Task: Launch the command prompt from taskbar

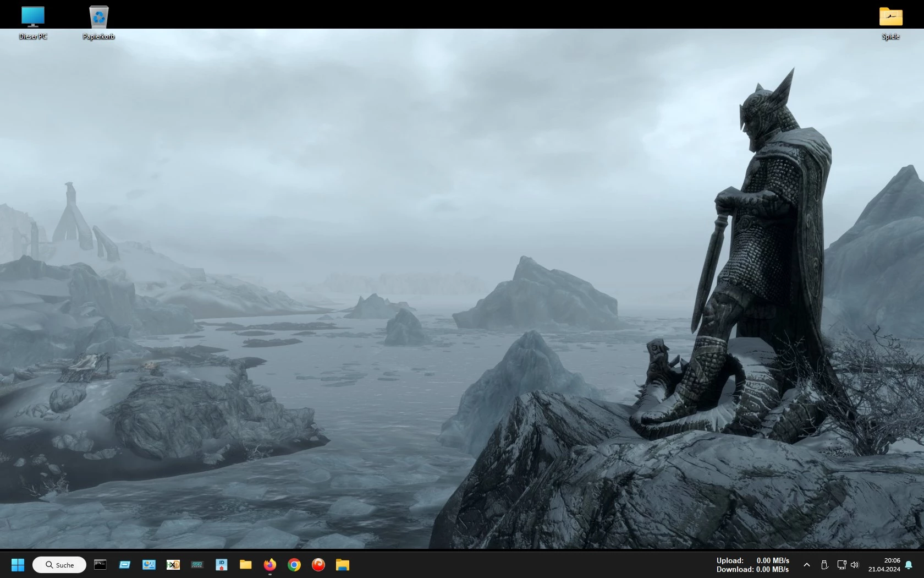Action: [100, 565]
